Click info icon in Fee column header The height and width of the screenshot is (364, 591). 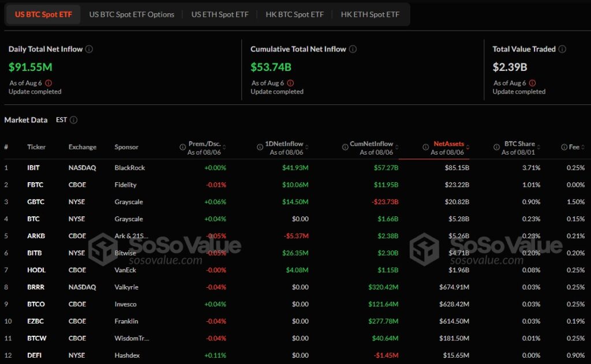coord(564,147)
